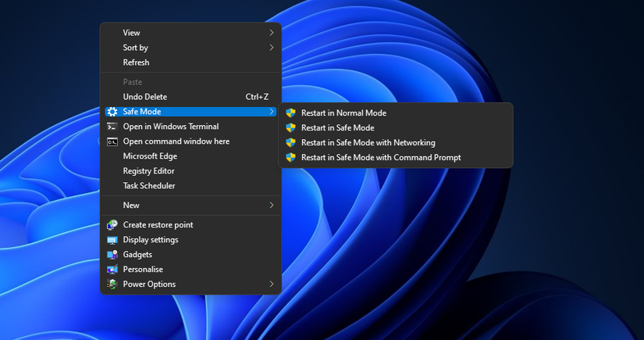Click the shield icon beside Safe Mode with Command Prompt

pos(291,157)
